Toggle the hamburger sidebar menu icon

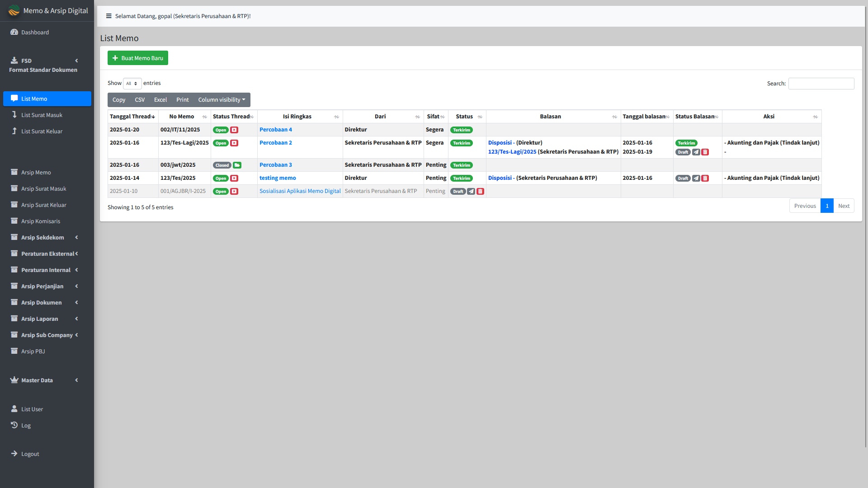(x=108, y=16)
